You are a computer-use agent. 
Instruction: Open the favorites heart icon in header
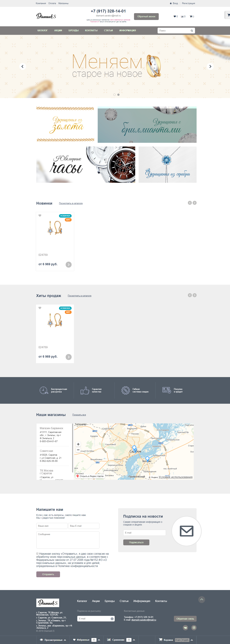point(175,17)
